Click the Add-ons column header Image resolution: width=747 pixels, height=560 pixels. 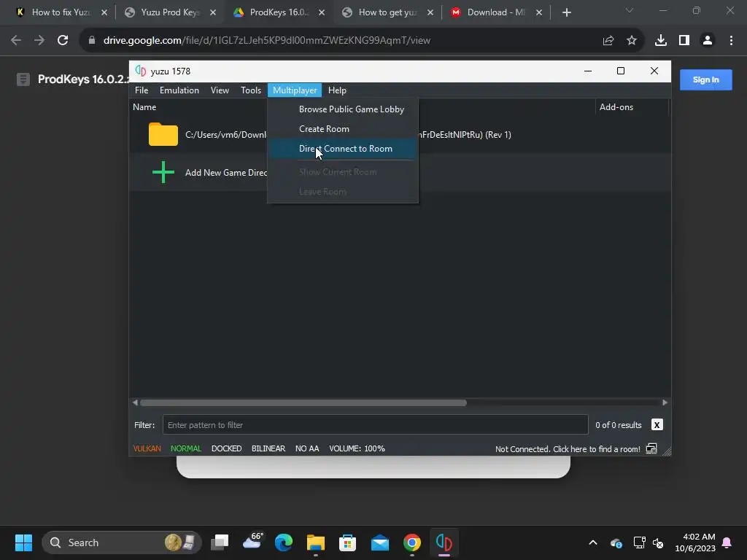pos(616,107)
